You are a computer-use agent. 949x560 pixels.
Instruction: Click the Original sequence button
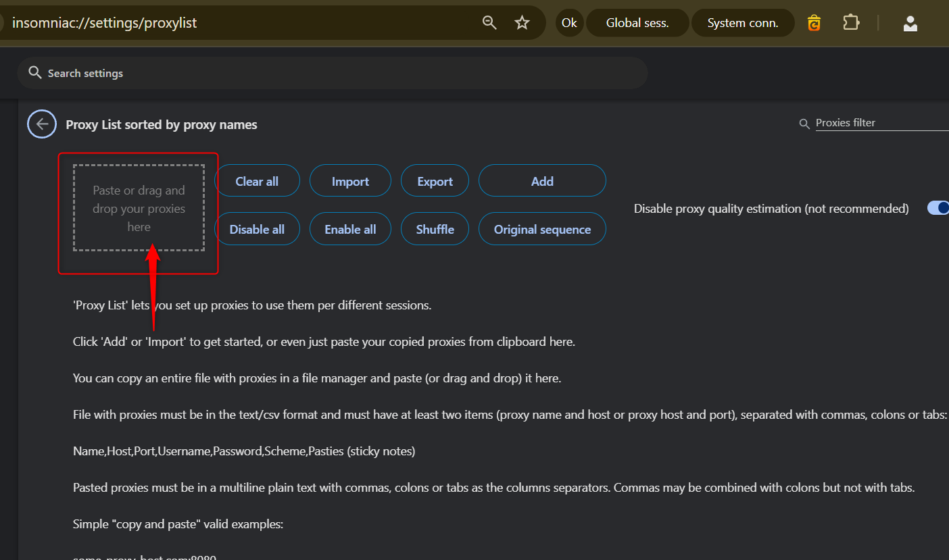pos(542,229)
